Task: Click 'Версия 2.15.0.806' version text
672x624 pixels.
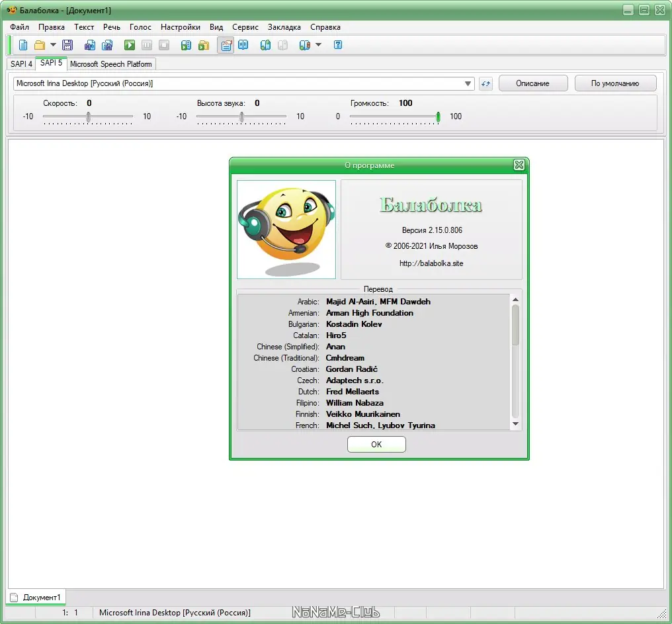Action: pyautogui.click(x=432, y=230)
